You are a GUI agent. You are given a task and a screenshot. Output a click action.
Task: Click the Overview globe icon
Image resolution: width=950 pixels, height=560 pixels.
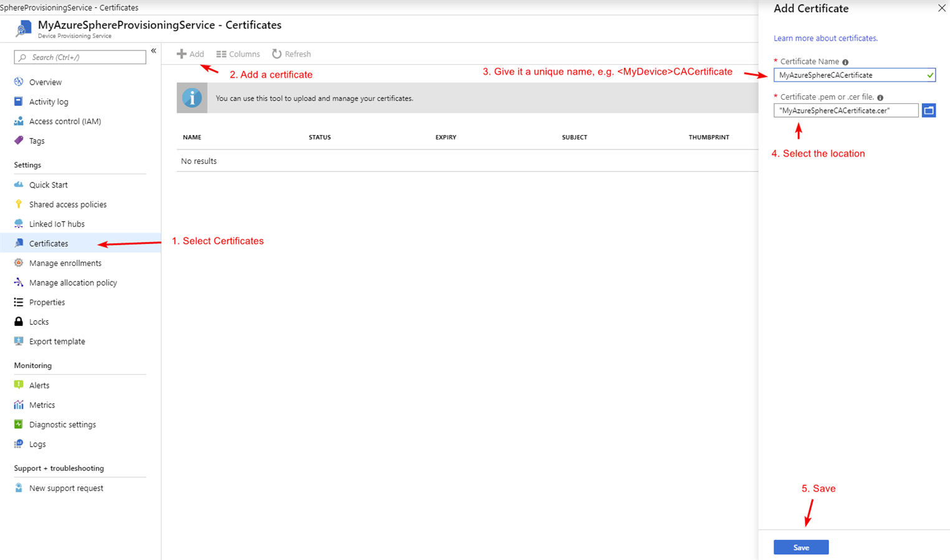[x=19, y=82]
